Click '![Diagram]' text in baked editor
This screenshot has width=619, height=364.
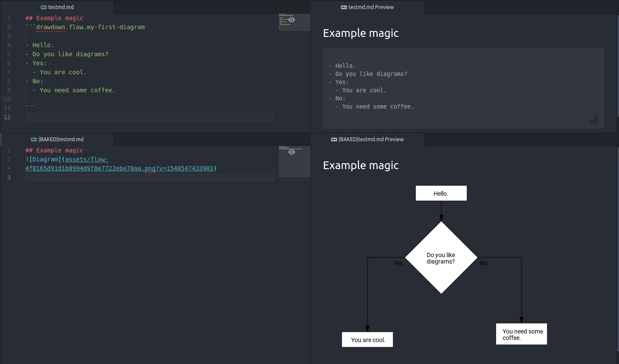pos(43,159)
